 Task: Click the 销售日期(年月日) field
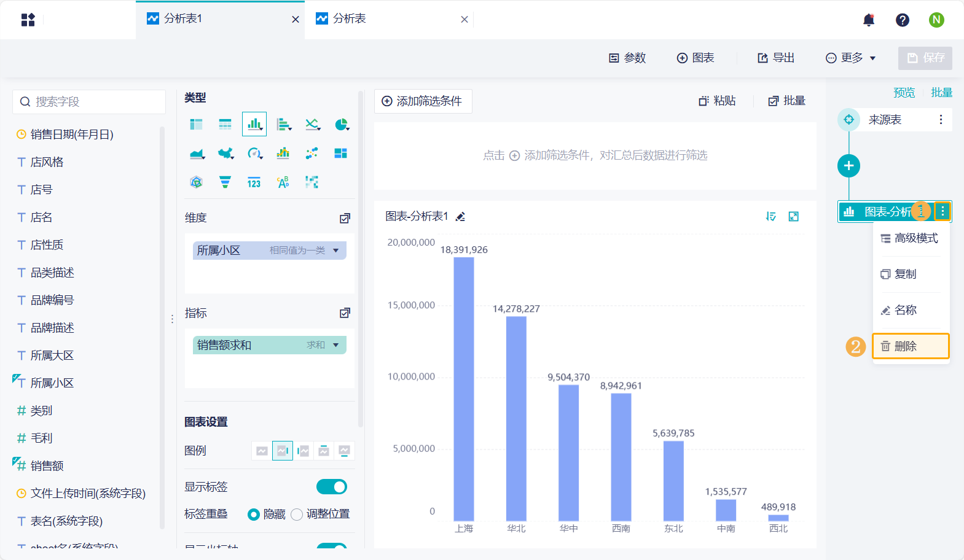coord(72,134)
